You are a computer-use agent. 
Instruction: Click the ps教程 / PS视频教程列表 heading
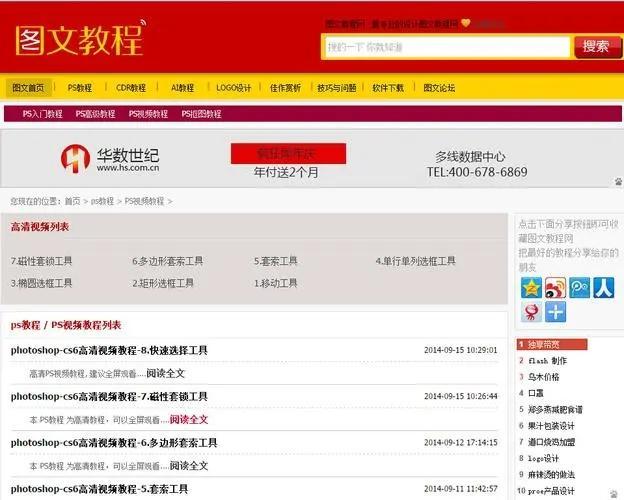(x=66, y=325)
